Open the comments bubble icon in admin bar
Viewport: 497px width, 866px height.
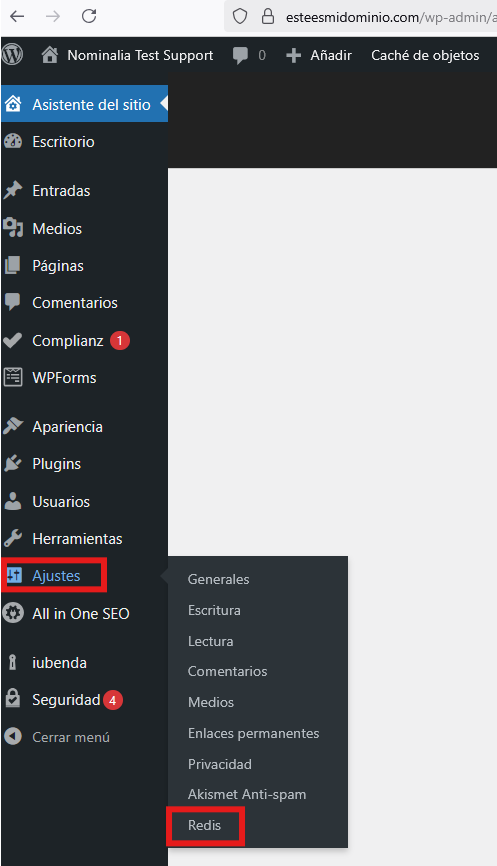(240, 55)
